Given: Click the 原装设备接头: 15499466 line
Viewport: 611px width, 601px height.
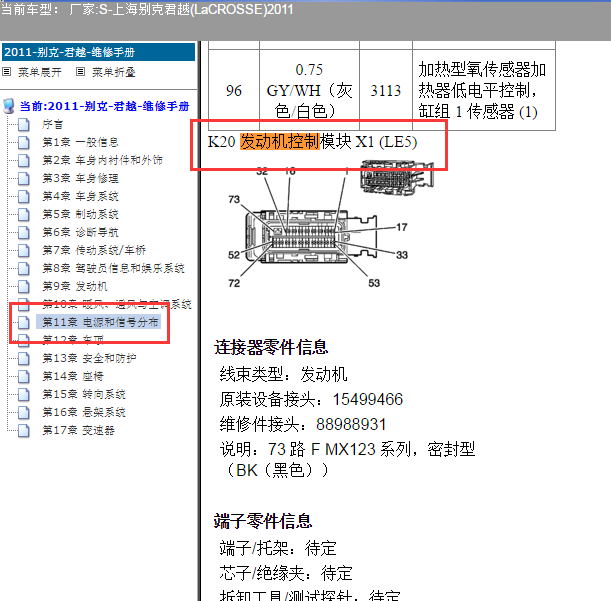Looking at the screenshot, I should (311, 399).
